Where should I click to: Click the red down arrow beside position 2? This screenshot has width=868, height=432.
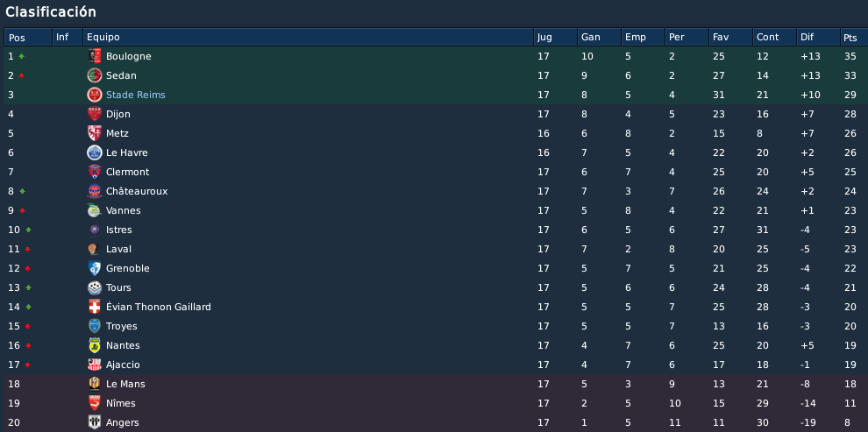pos(22,75)
